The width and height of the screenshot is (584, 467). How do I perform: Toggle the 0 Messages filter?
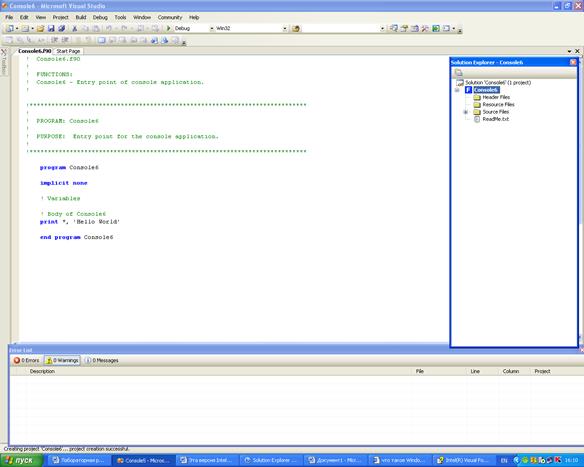click(101, 360)
